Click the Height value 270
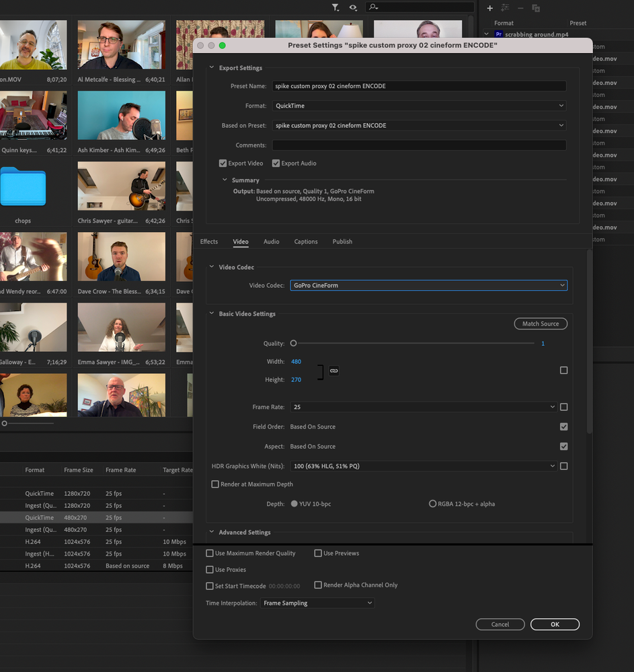Image resolution: width=634 pixels, height=672 pixels. pos(296,379)
